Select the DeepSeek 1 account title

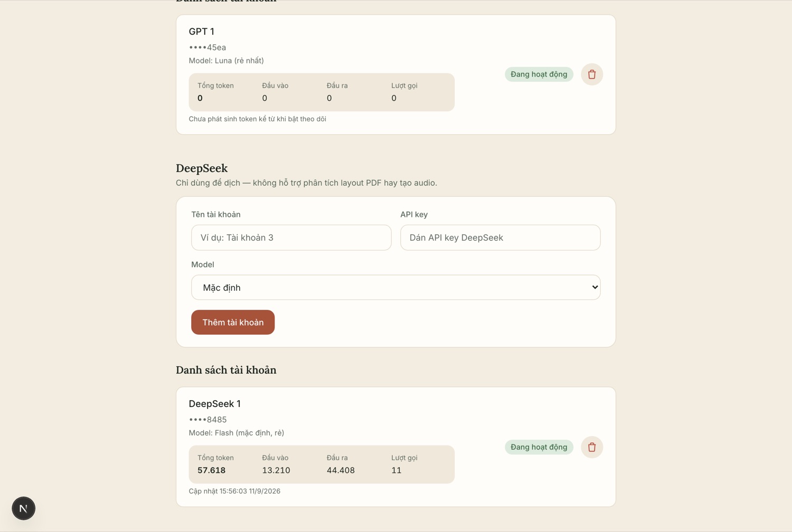point(215,404)
